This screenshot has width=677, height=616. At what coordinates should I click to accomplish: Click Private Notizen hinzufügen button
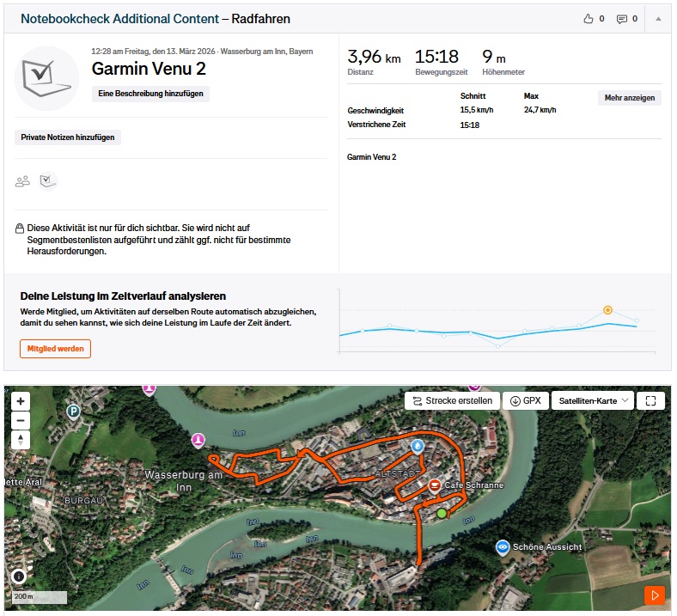coord(68,137)
